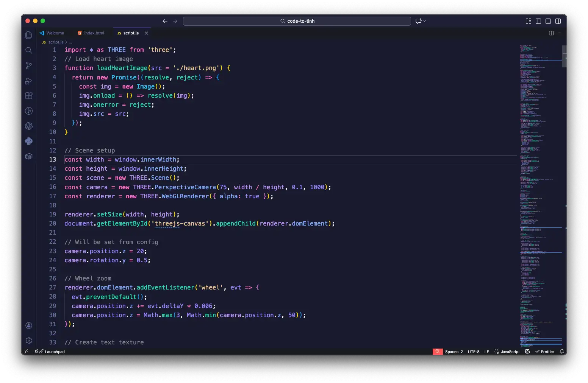Open the Explorer view in the activity bar
This screenshot has height=383, width=588.
[29, 36]
